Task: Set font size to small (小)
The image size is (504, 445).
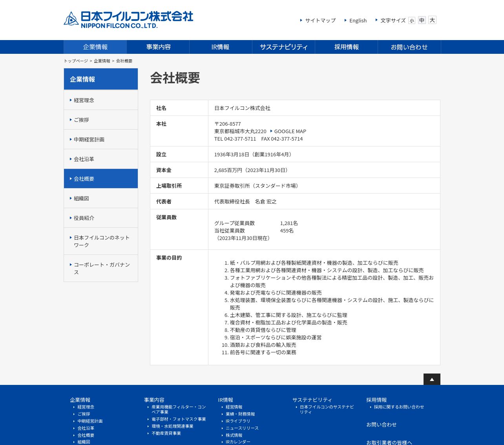Action: tap(411, 20)
